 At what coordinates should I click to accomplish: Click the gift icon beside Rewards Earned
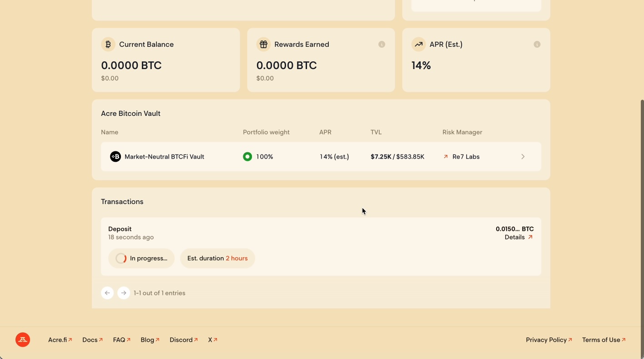[263, 45]
